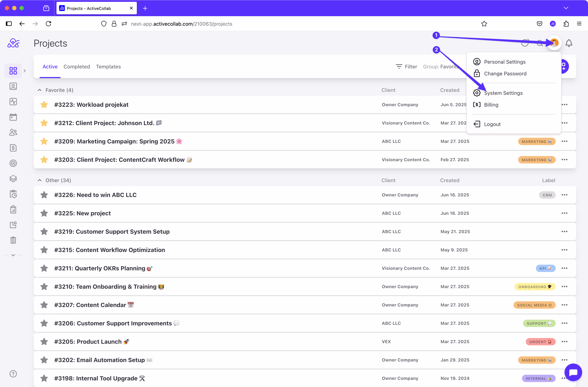Open the notifications bell icon

(x=569, y=43)
